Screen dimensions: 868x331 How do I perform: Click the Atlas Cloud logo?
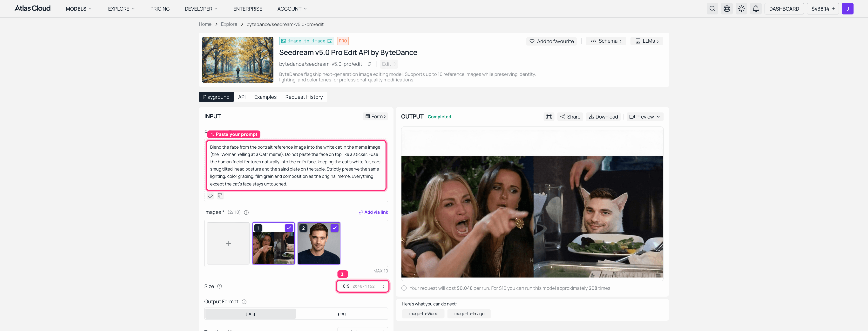pyautogui.click(x=32, y=8)
